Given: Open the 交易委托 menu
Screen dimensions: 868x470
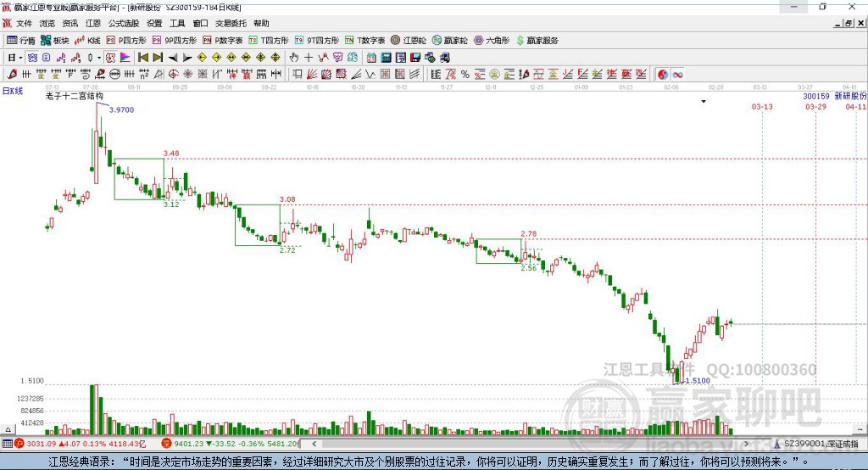Looking at the screenshot, I should pos(231,23).
